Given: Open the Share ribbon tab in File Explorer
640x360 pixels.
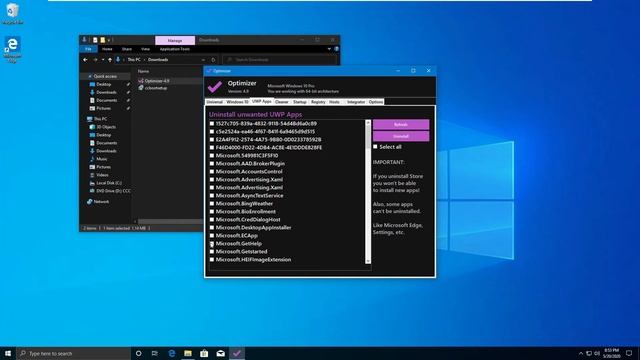Looking at the screenshot, I should click(x=127, y=49).
